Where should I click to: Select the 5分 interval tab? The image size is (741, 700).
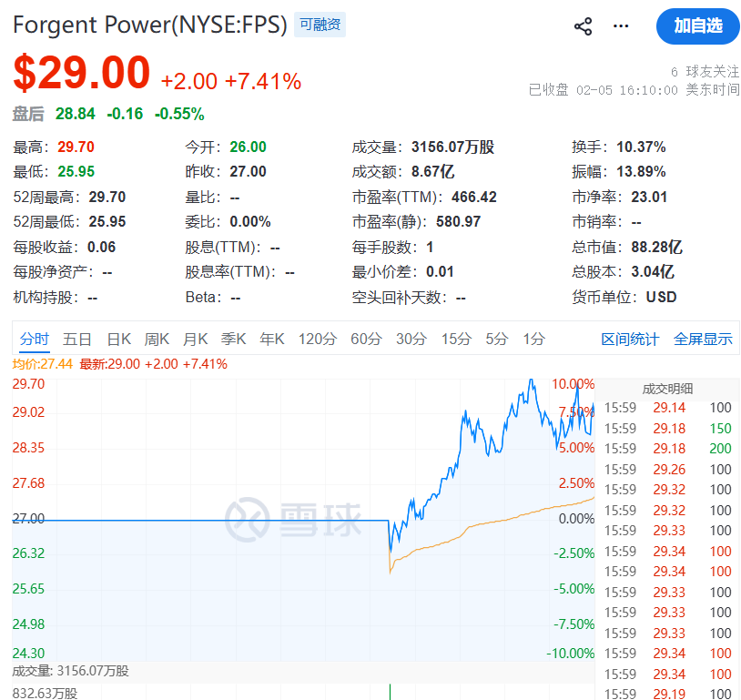coord(496,340)
